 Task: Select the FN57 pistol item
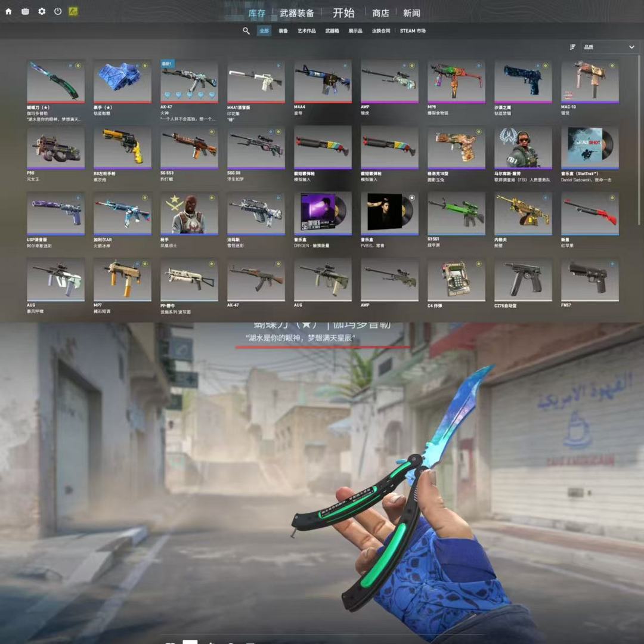pos(590,280)
